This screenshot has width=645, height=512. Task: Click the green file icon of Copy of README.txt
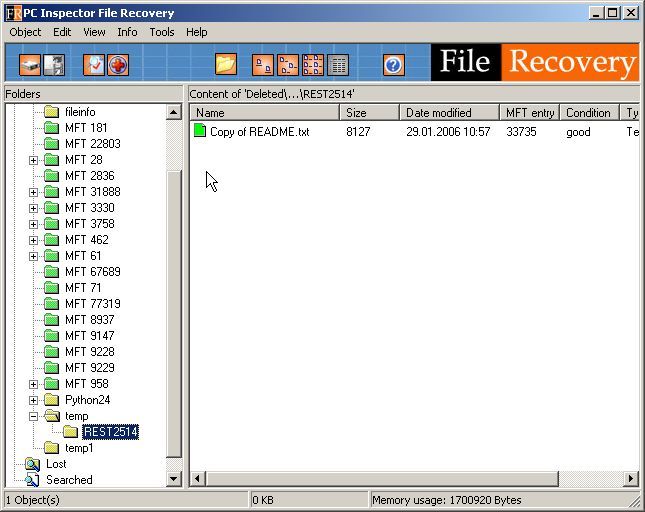(200, 130)
